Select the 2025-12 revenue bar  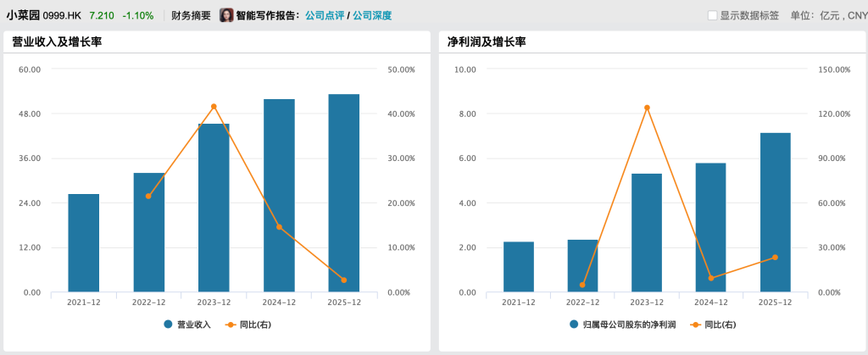pos(343,193)
